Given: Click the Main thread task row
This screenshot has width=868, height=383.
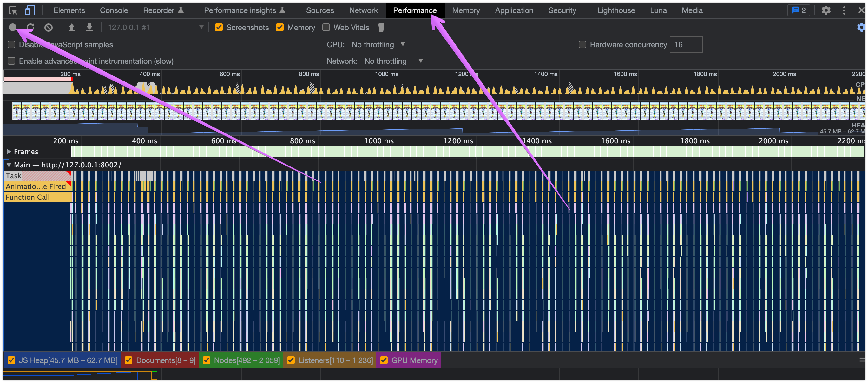Looking at the screenshot, I should (36, 176).
